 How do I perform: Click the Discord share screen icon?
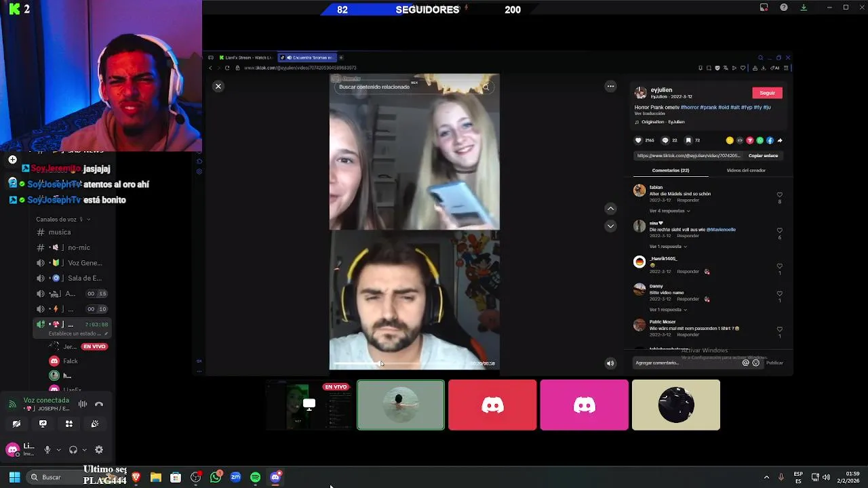click(x=43, y=424)
